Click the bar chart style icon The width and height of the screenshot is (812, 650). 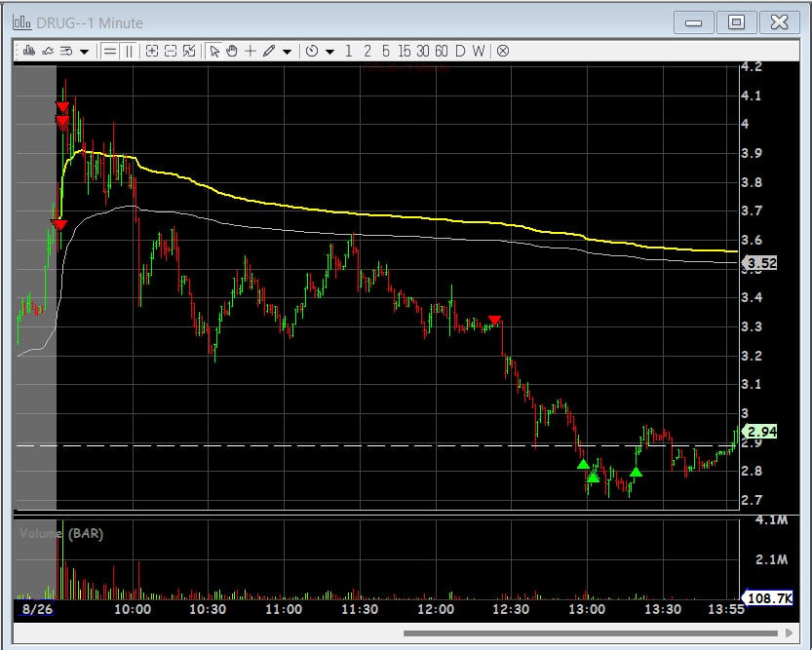pyautogui.click(x=30, y=51)
